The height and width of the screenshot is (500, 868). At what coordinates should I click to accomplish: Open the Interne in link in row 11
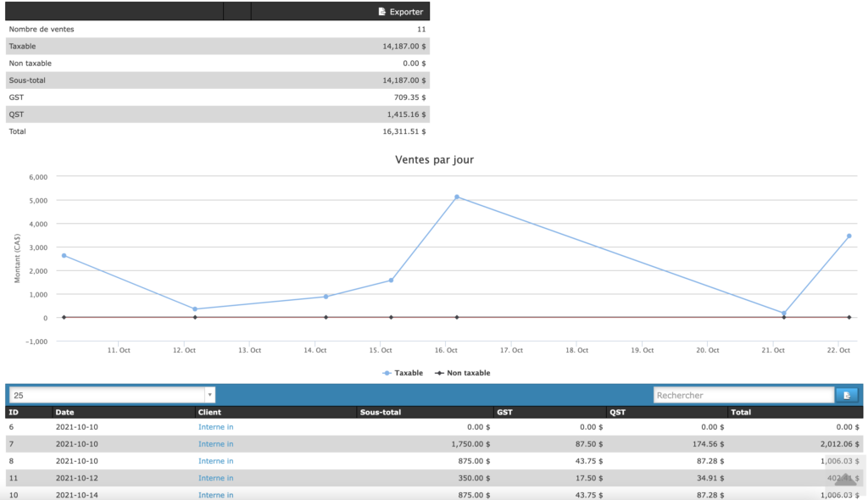[215, 478]
